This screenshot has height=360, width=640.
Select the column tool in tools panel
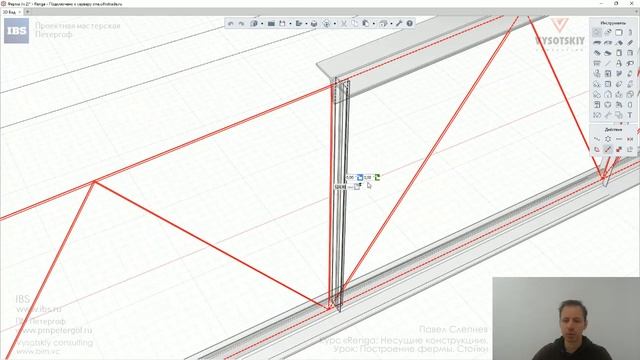[630, 32]
